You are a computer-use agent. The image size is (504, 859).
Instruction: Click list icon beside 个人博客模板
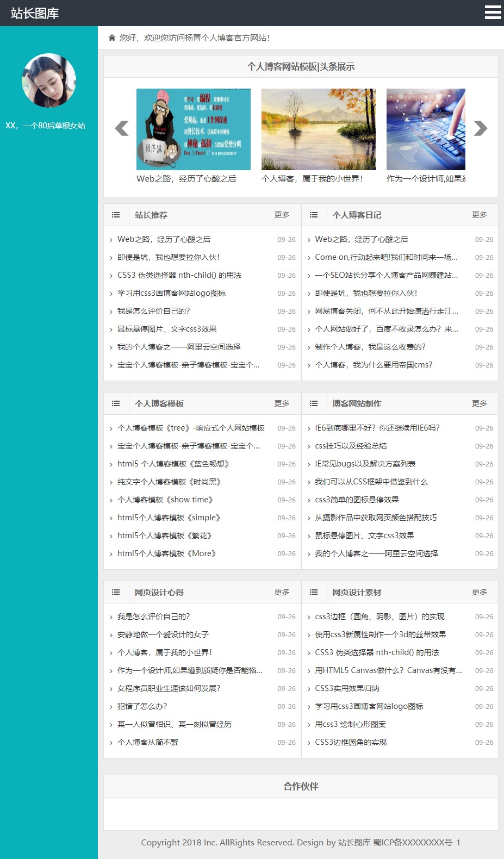click(116, 403)
